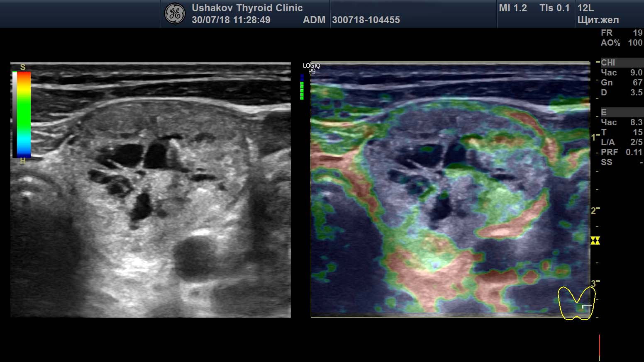The height and width of the screenshot is (362, 644).
Task: Click the date 30/07/18 11:28:49
Action: click(x=231, y=20)
